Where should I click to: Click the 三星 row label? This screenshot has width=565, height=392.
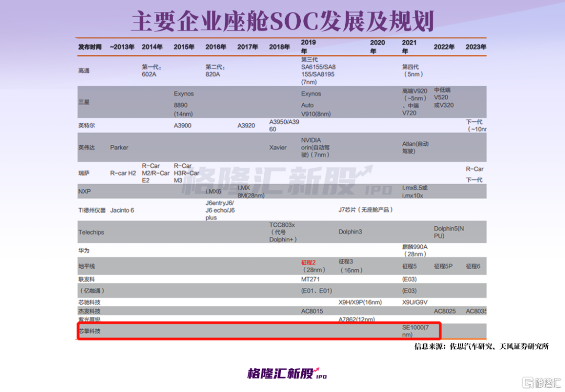click(84, 102)
